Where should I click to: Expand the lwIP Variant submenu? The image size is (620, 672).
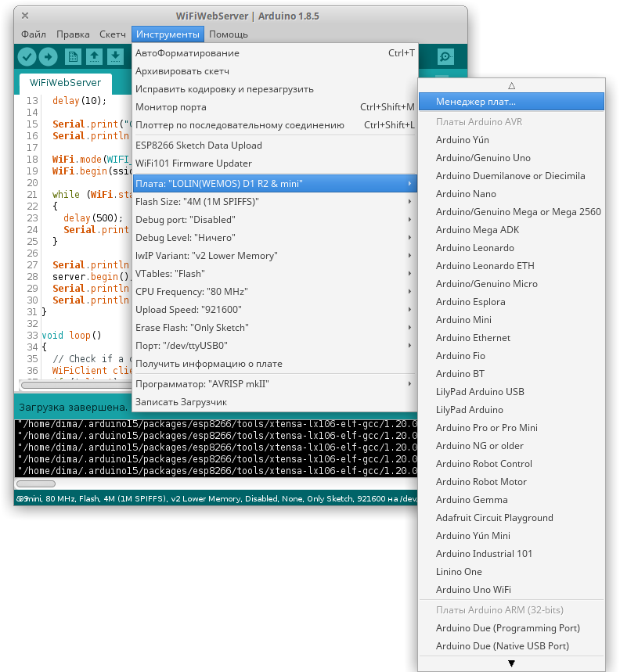pyautogui.click(x=275, y=256)
